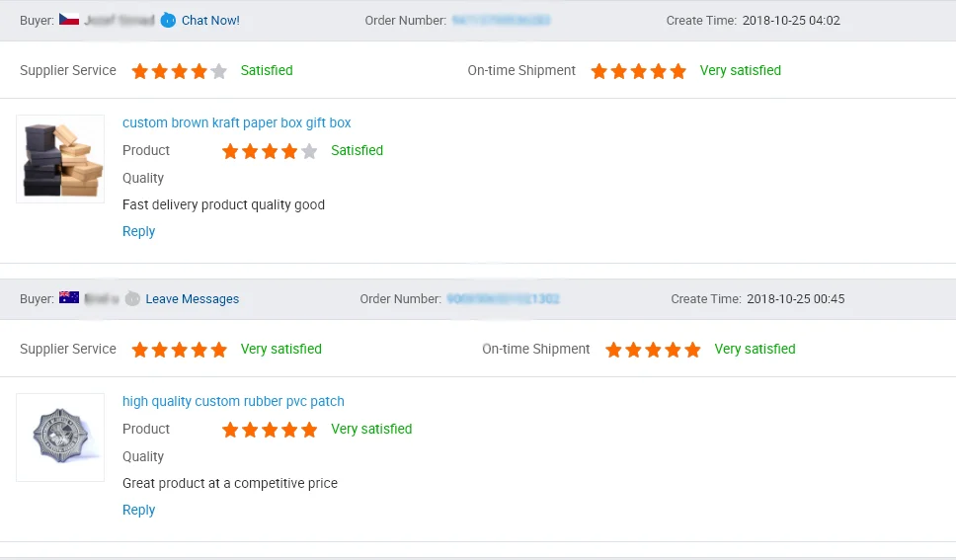
Task: Click the gray Leave Messages chat icon
Action: pos(132,299)
